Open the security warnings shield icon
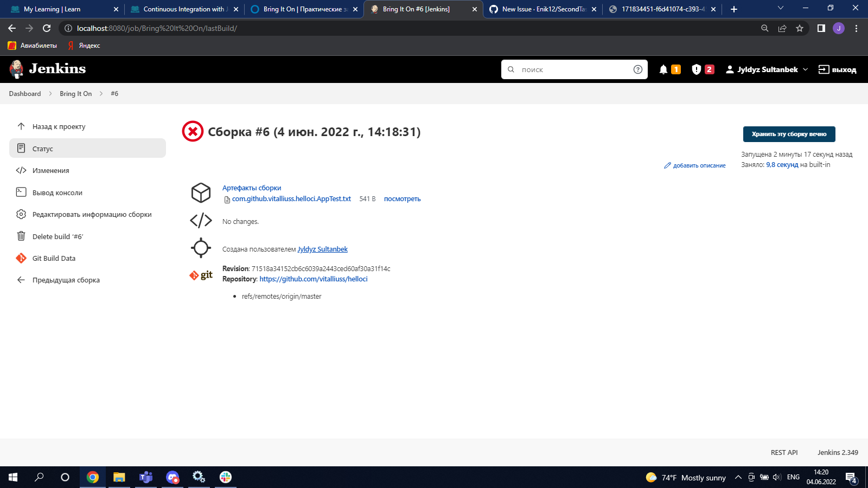868x488 pixels. click(x=697, y=69)
